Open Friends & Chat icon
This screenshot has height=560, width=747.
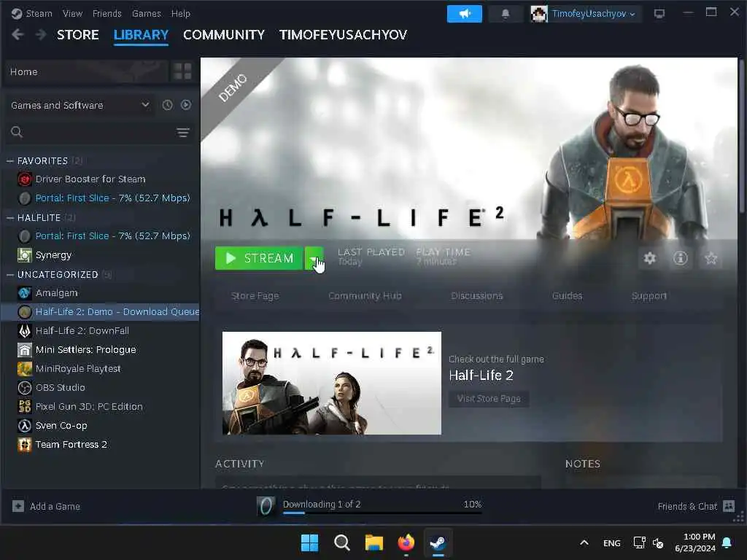[x=729, y=506]
